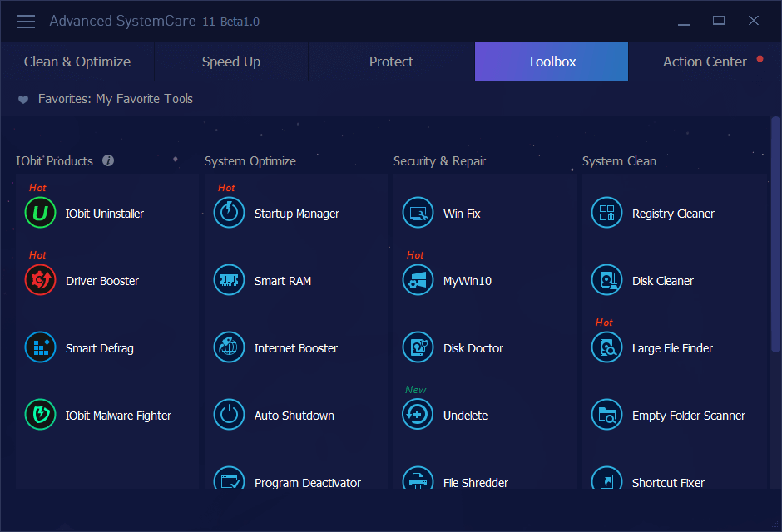This screenshot has width=782, height=532.
Task: Open the Driver Booster label
Action: tap(102, 281)
